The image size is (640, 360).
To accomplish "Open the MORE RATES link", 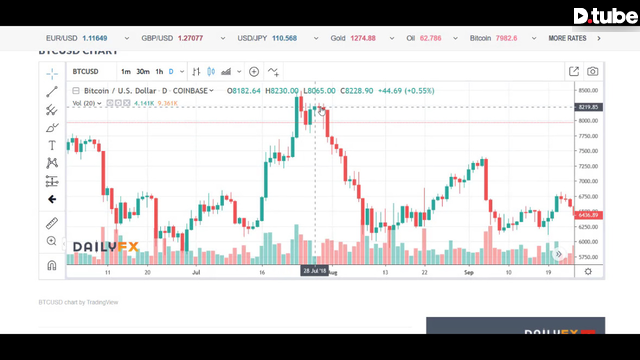I will 567,38.
